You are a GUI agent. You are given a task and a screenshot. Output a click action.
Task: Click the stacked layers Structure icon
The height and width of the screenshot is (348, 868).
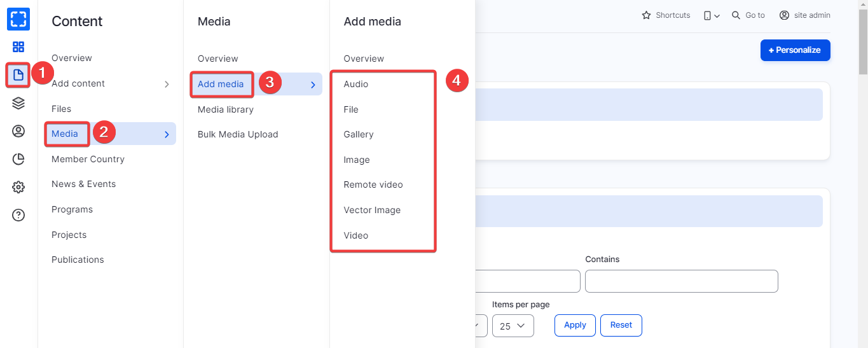[18, 103]
